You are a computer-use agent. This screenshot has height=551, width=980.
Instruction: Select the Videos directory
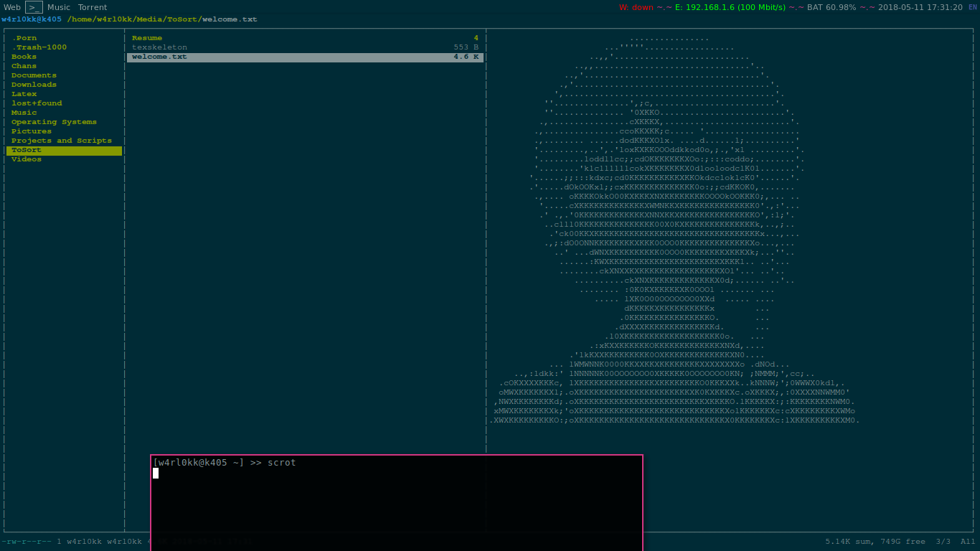click(x=27, y=159)
